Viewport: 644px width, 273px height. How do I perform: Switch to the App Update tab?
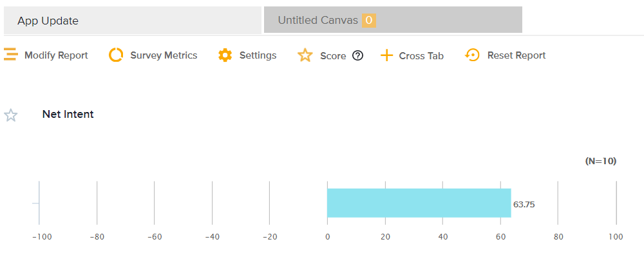click(132, 21)
